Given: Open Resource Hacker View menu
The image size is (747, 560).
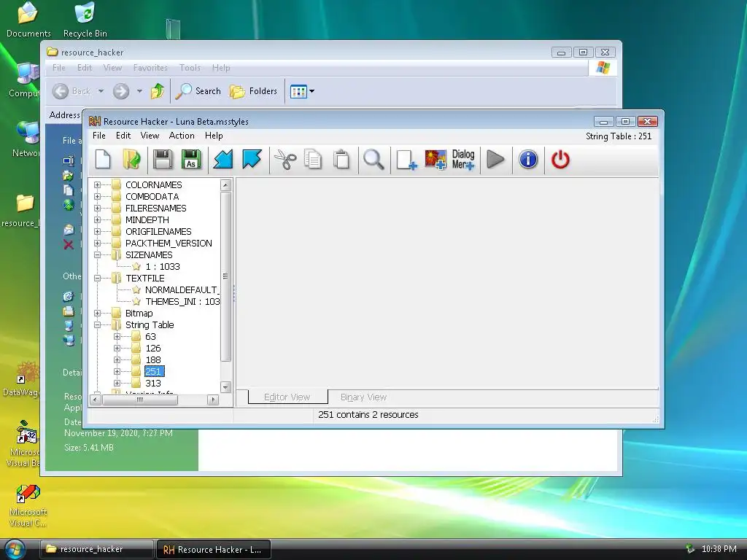Looking at the screenshot, I should (x=150, y=136).
